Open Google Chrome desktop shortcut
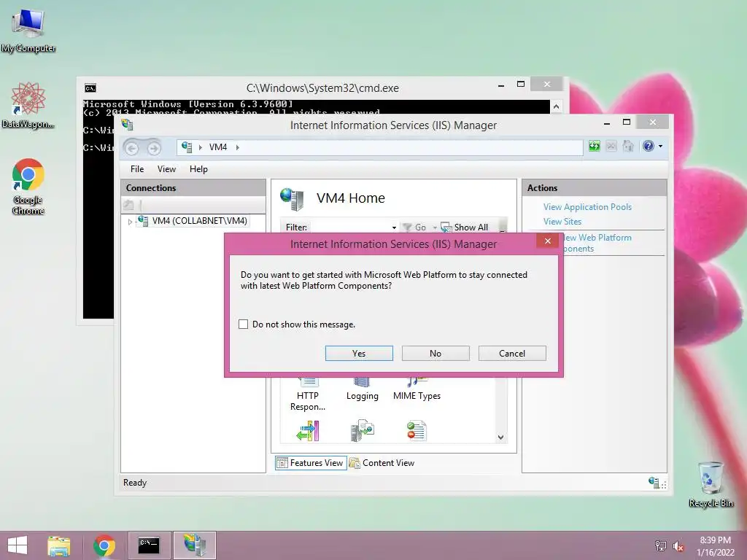This screenshot has height=560, width=747. 28,187
